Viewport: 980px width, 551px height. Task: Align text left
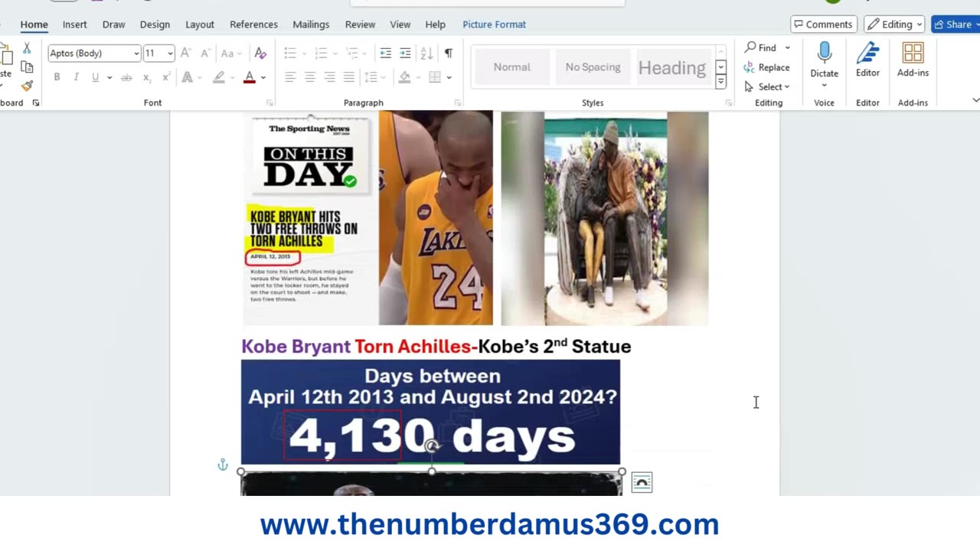click(x=290, y=77)
